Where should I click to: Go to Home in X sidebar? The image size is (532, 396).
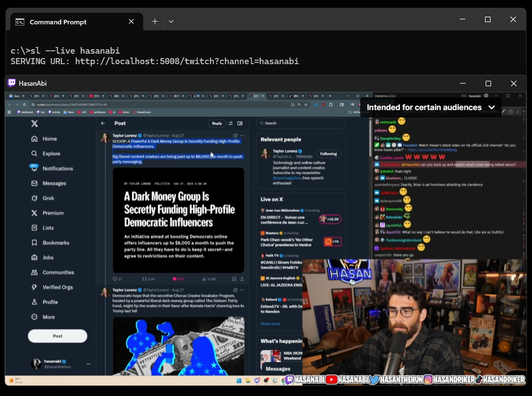click(x=44, y=139)
